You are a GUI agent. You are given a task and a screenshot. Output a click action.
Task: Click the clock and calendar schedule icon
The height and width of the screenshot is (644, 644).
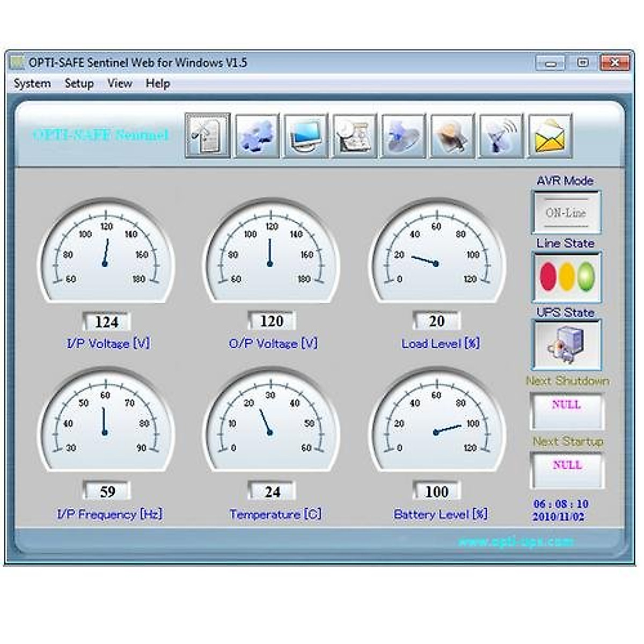coord(354,136)
